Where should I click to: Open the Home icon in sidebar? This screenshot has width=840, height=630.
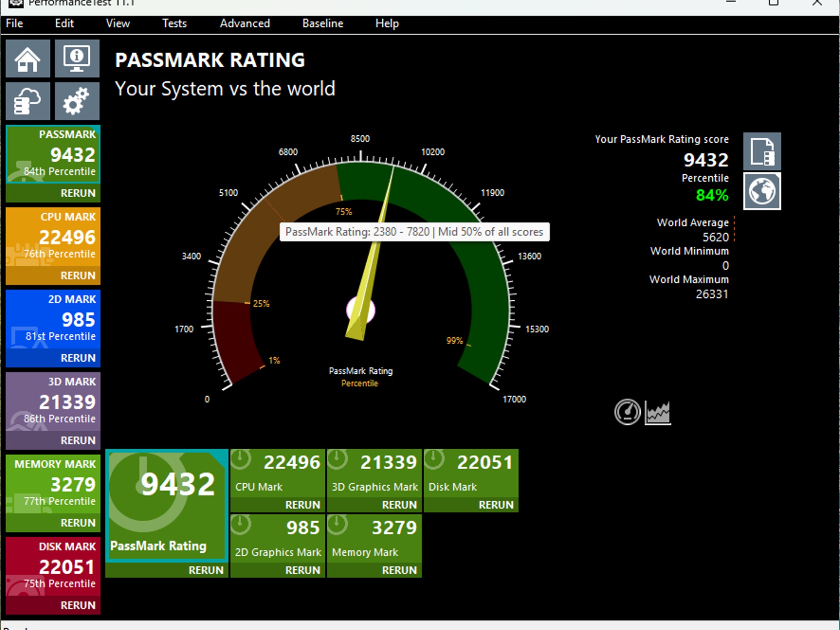tap(28, 58)
